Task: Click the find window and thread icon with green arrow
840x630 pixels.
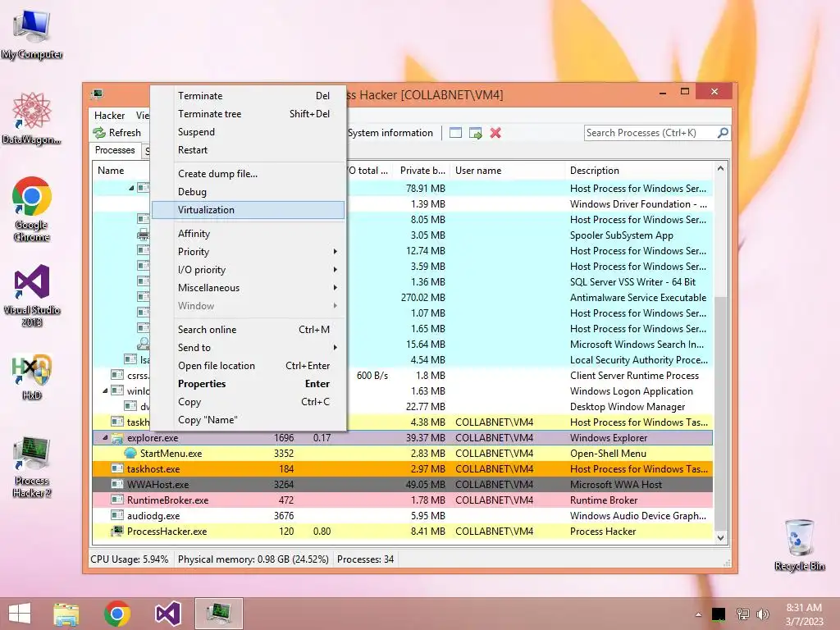Action: tap(475, 133)
